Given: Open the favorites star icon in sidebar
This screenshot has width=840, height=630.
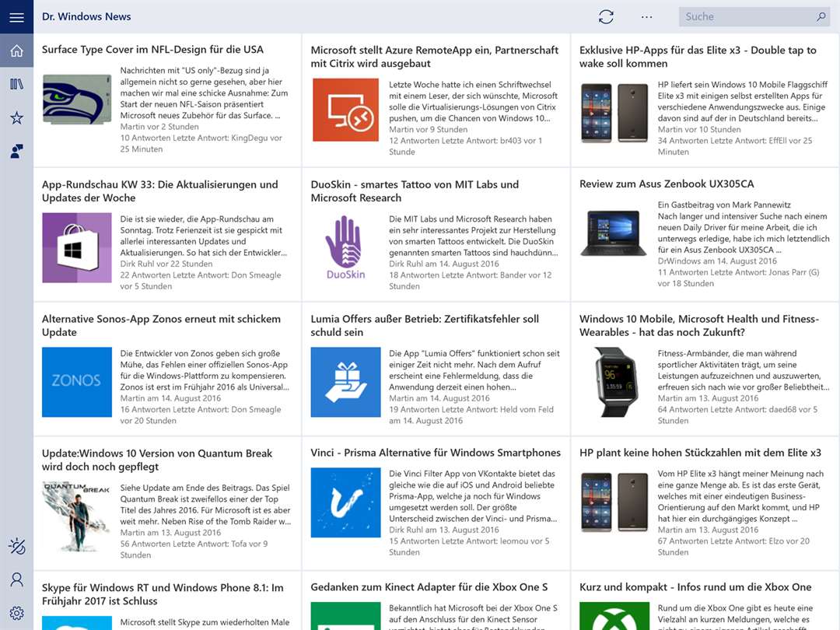Looking at the screenshot, I should [16, 118].
